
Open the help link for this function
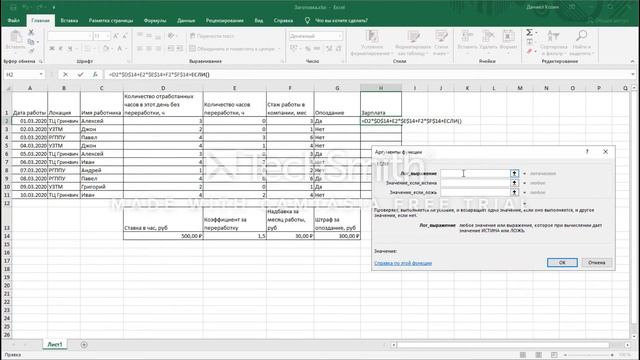pyautogui.click(x=403, y=263)
